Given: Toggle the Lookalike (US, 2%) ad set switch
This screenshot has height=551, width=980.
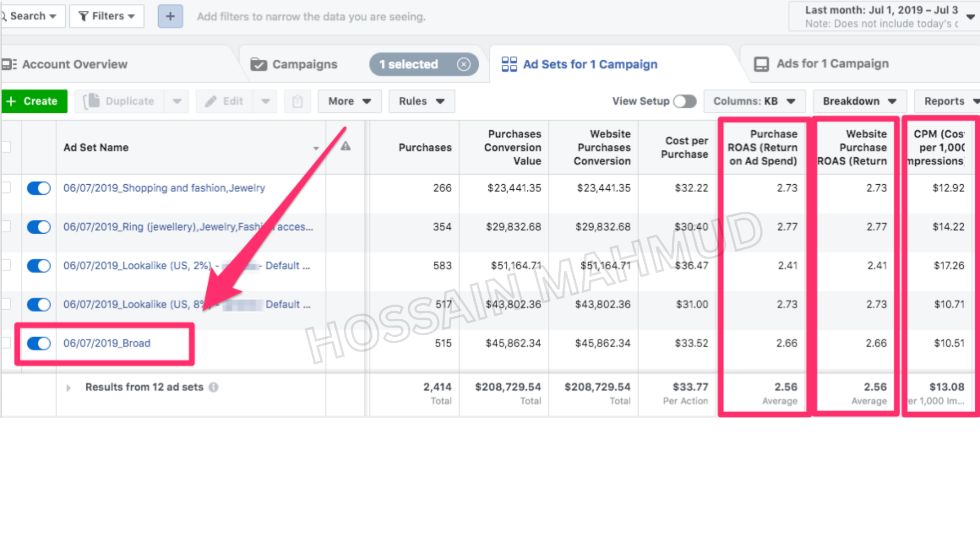Looking at the screenshot, I should (39, 266).
